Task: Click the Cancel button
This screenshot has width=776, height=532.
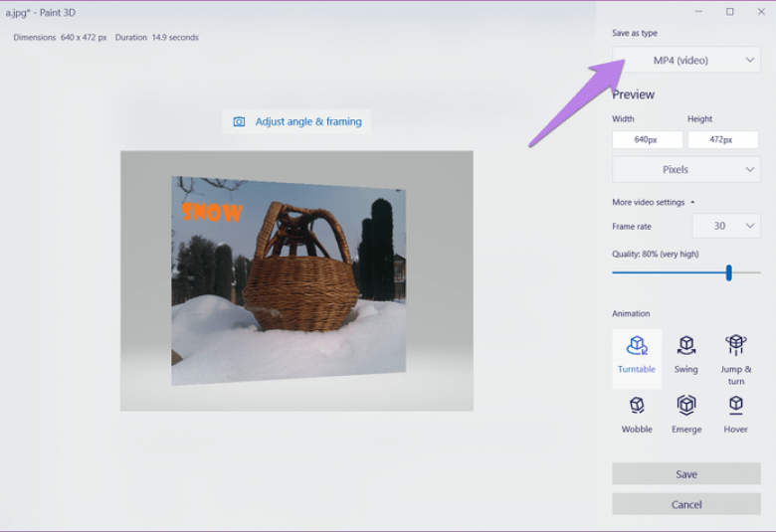Action: point(685,504)
